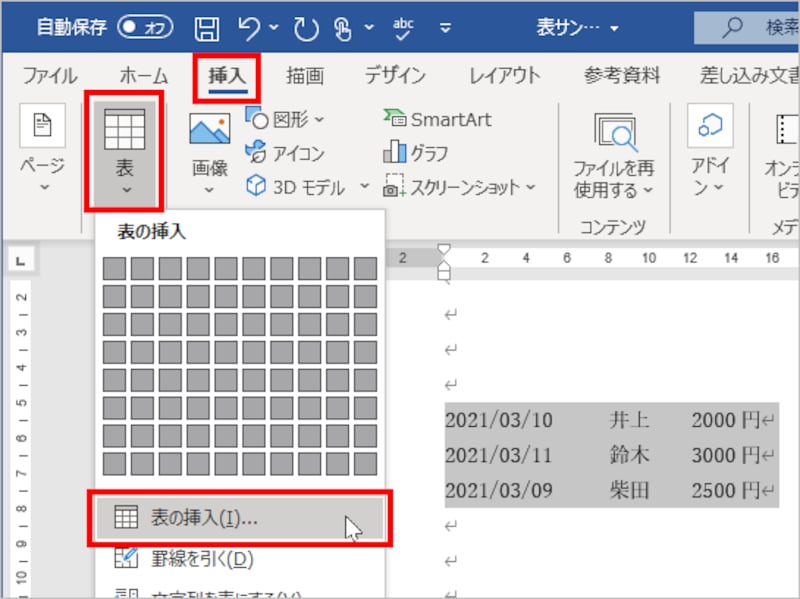
Task: Open the 図形 shapes dropdown
Action: point(282,119)
